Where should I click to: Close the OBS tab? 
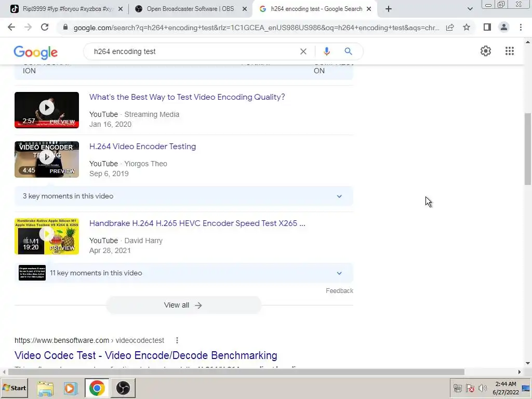(x=245, y=9)
